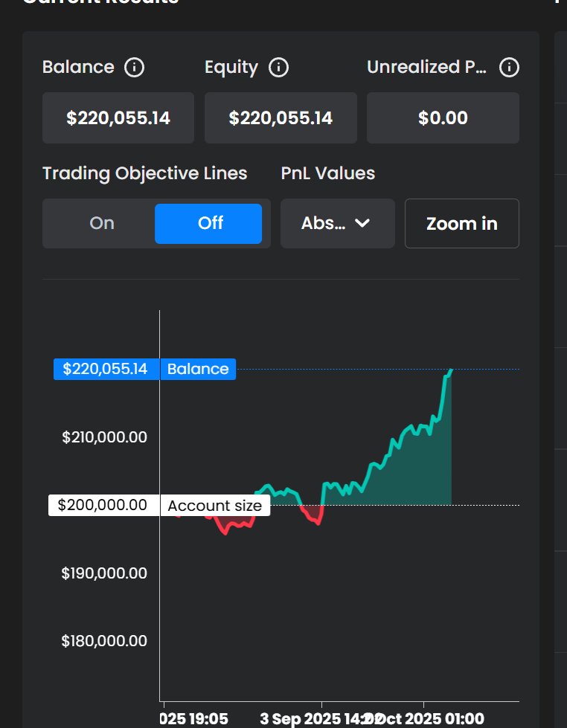Image resolution: width=567 pixels, height=728 pixels.
Task: Click the 19:05 time axis label
Action: point(193,719)
